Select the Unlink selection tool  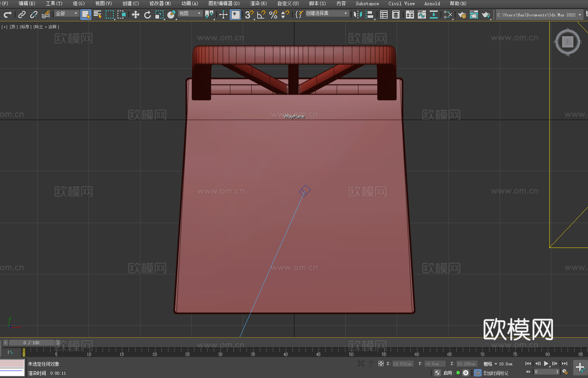[x=34, y=14]
